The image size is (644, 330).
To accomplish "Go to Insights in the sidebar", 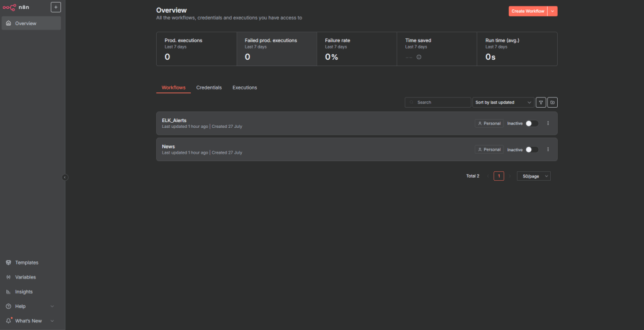I will pyautogui.click(x=24, y=292).
